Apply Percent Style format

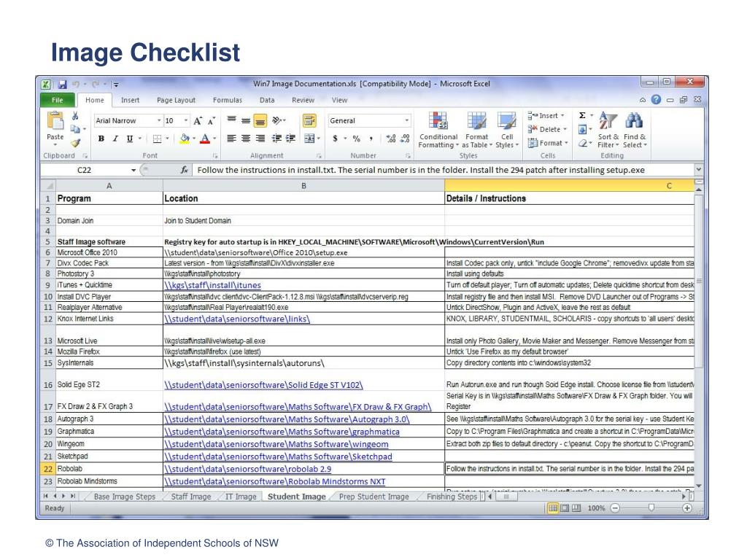pyautogui.click(x=356, y=139)
